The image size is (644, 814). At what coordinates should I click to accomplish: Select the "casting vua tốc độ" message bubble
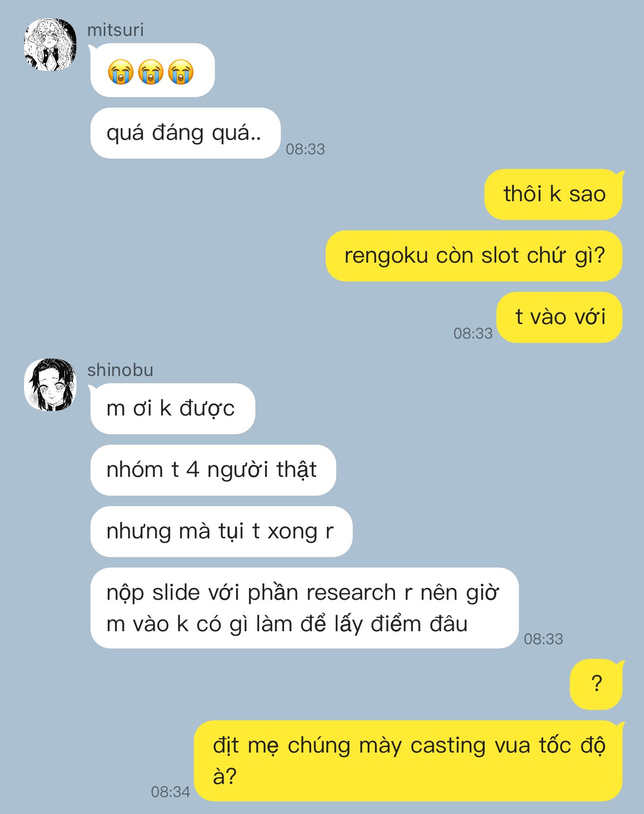(x=408, y=761)
